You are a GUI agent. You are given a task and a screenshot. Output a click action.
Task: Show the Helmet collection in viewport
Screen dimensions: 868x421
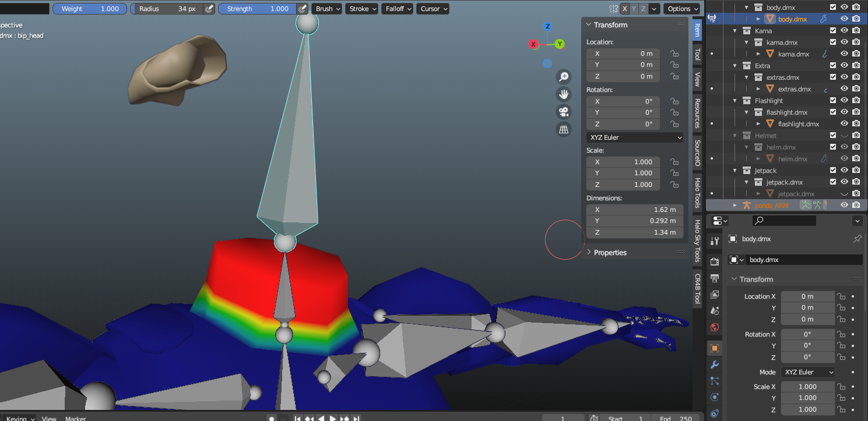(x=844, y=135)
